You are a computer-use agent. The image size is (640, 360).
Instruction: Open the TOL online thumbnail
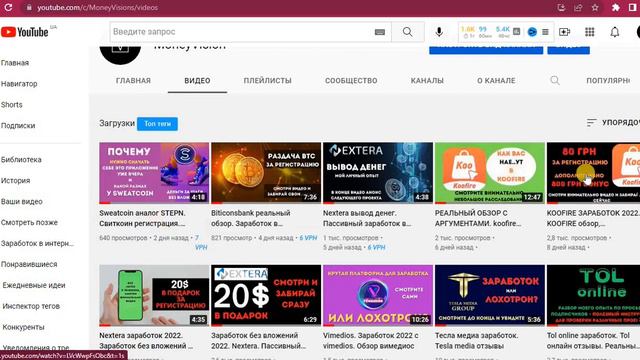pos(593,295)
